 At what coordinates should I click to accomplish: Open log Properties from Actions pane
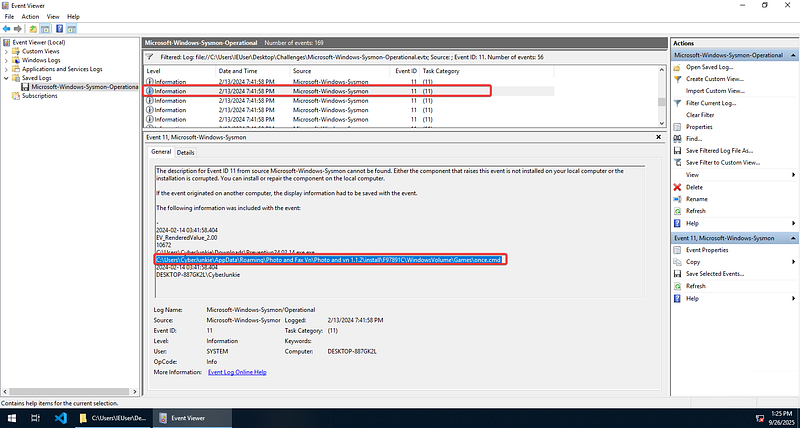tap(699, 127)
